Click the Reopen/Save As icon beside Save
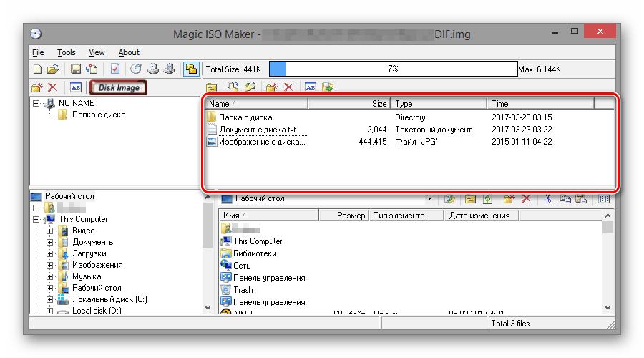644x358 pixels. [x=92, y=69]
